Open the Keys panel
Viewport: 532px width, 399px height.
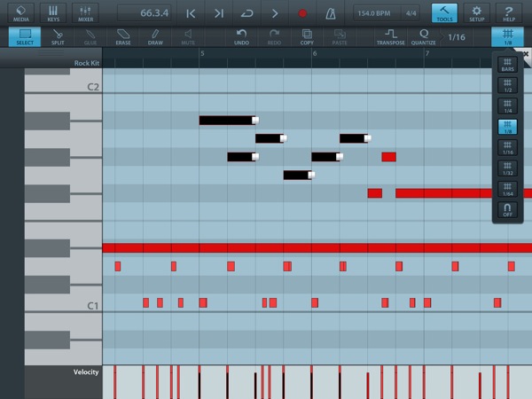53,13
